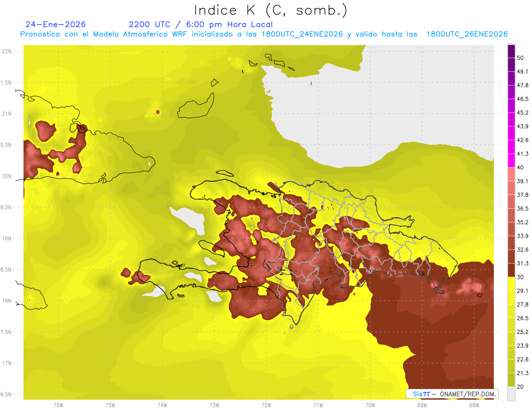
Task: Click the '69W' longitude axis label
Action: click(x=422, y=405)
